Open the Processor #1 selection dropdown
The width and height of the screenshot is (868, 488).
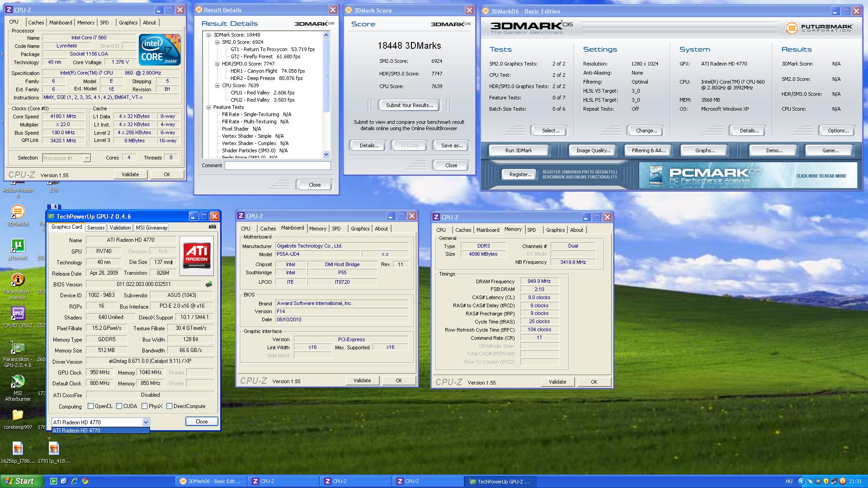pyautogui.click(x=87, y=158)
